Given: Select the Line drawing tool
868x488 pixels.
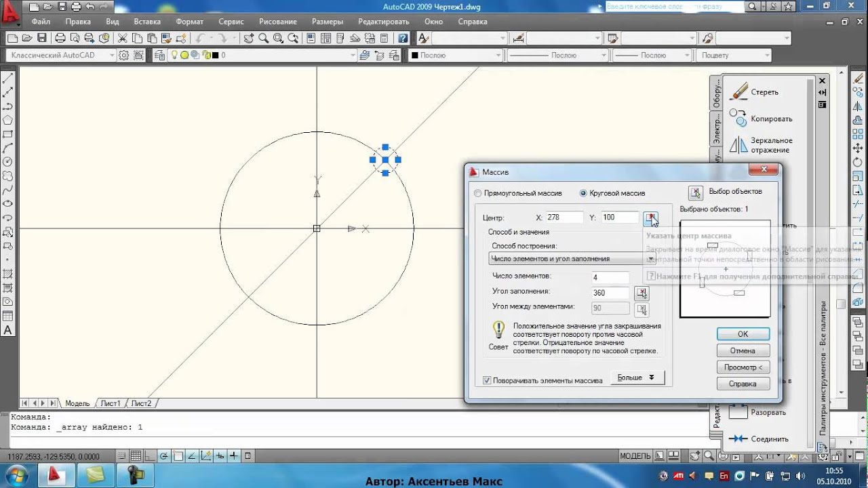Looking at the screenshot, I should coord(8,79).
